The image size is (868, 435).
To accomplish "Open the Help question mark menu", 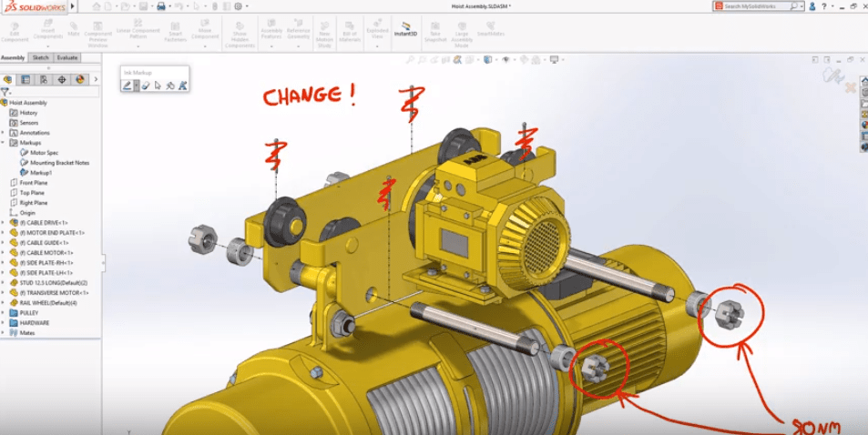I will (823, 6).
